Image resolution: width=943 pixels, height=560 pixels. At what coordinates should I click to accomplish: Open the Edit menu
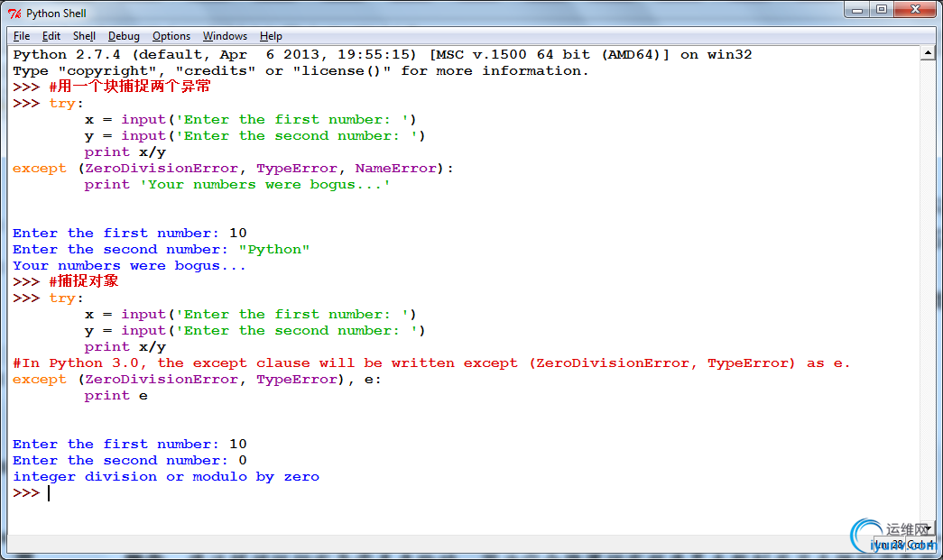pos(51,36)
